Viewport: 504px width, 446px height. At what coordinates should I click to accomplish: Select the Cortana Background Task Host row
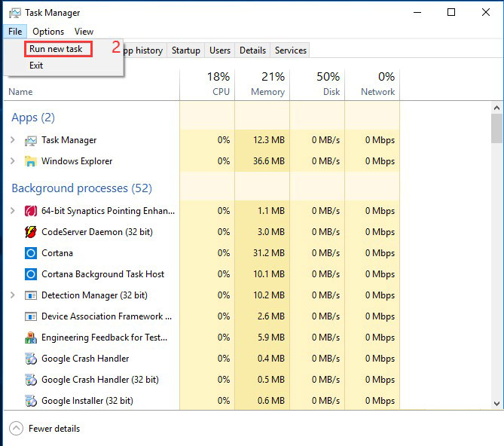(x=202, y=274)
